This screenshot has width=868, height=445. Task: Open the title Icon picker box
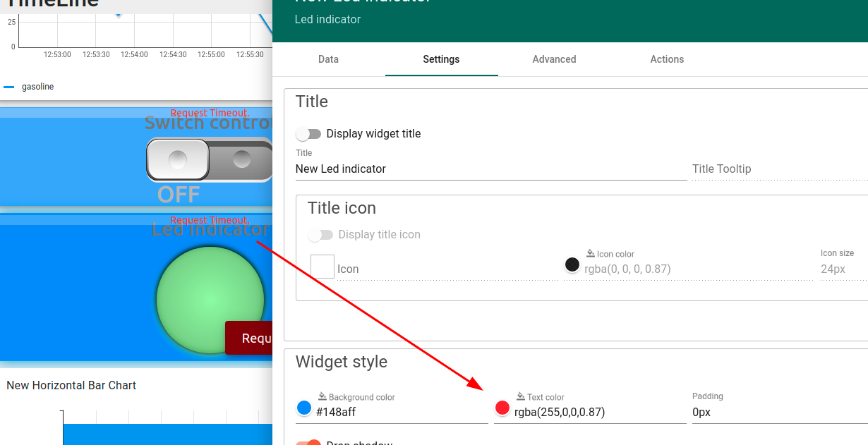click(322, 267)
